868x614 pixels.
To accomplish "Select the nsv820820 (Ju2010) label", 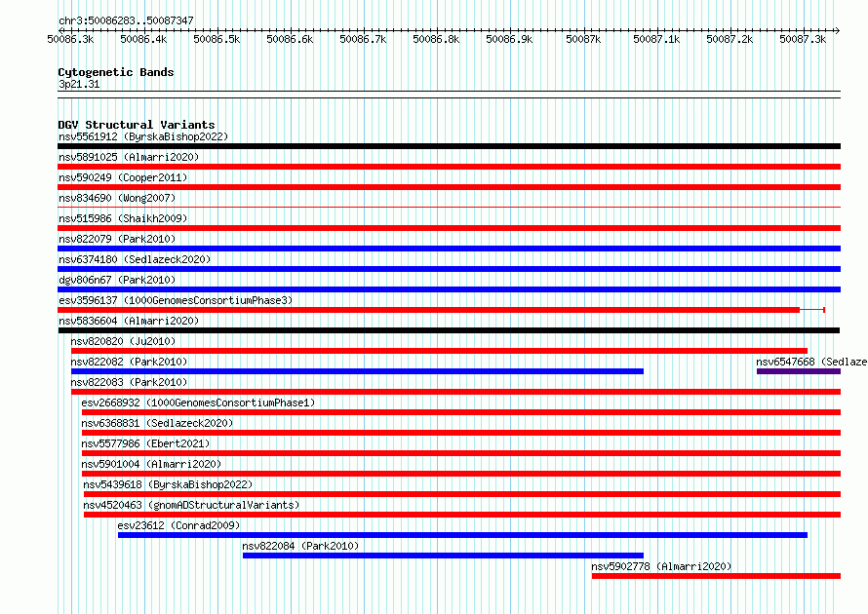I will 123,341.
